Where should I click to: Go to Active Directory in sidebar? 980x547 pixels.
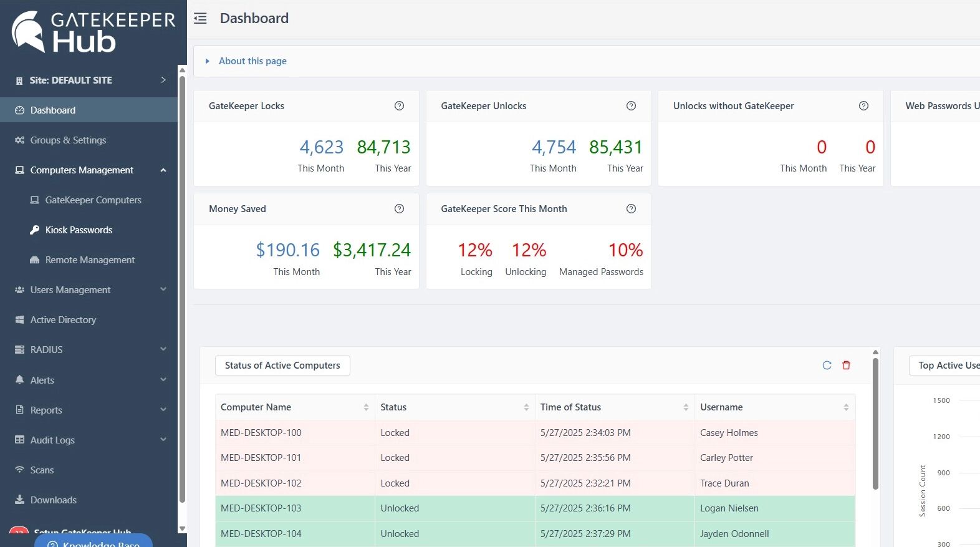pos(63,320)
